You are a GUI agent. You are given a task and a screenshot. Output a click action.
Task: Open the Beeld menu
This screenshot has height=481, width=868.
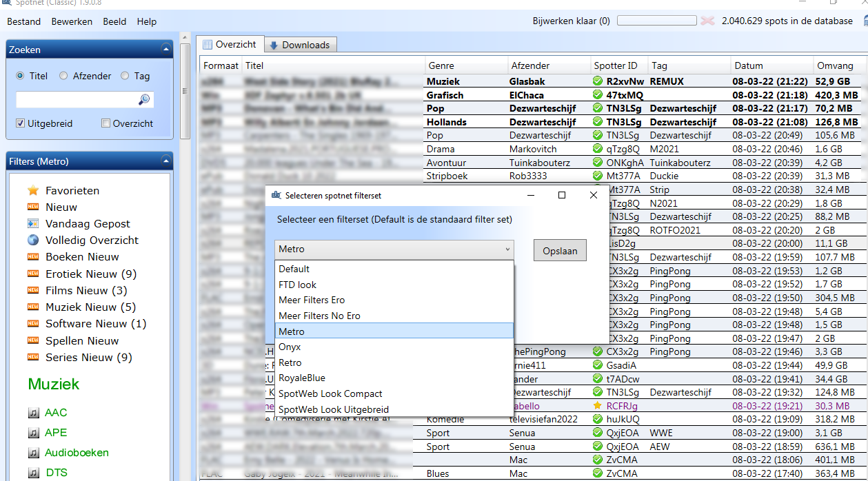pos(114,21)
